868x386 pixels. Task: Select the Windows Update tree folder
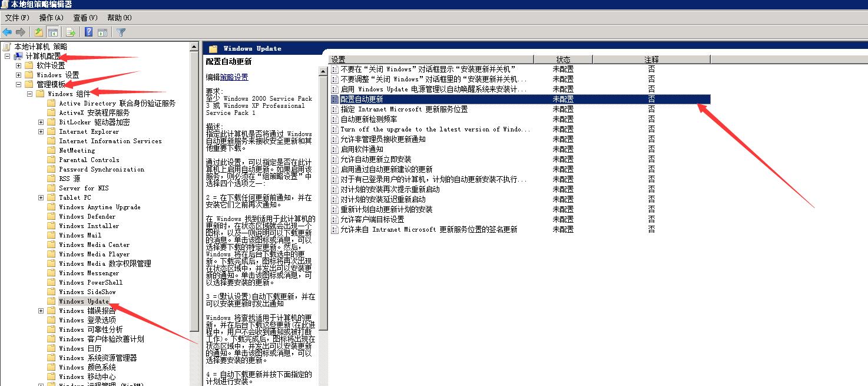(84, 301)
